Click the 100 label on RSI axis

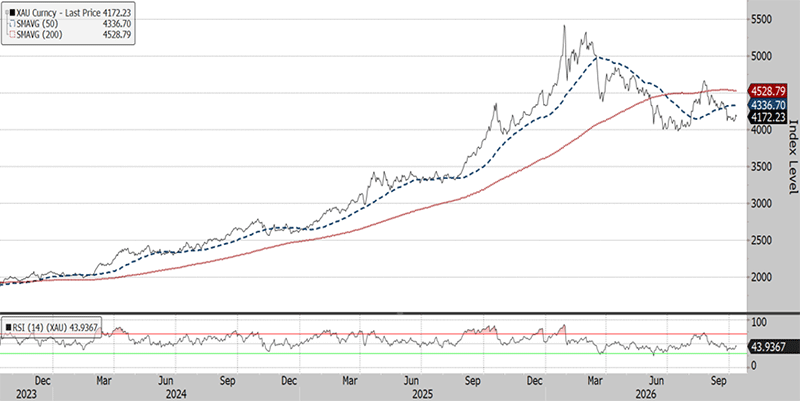coord(760,322)
